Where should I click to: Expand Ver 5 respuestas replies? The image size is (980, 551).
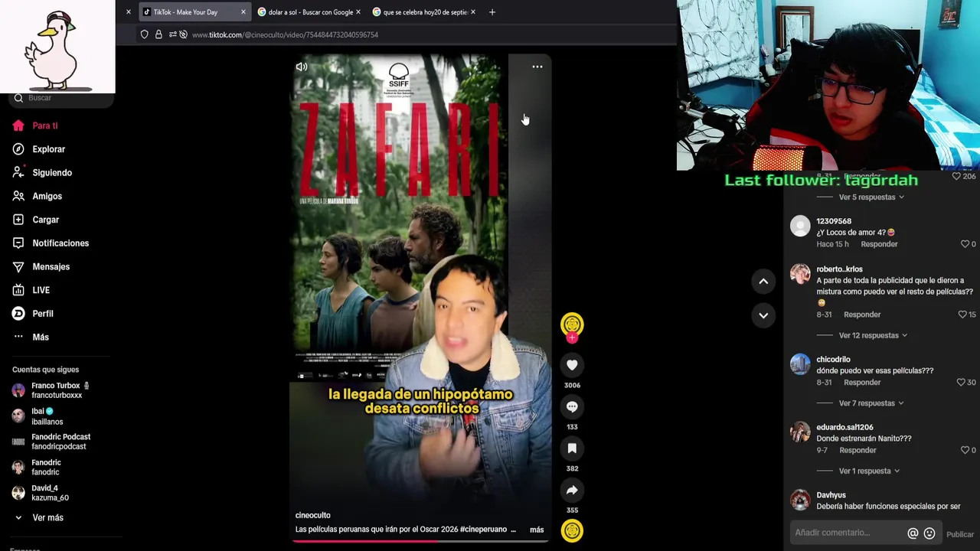(871, 197)
